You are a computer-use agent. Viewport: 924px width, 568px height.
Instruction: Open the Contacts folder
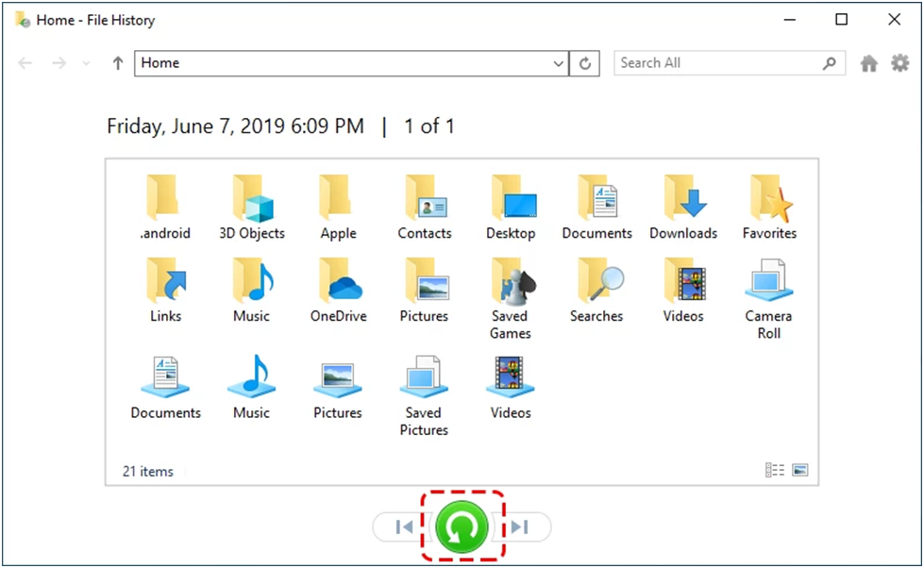pyautogui.click(x=425, y=208)
